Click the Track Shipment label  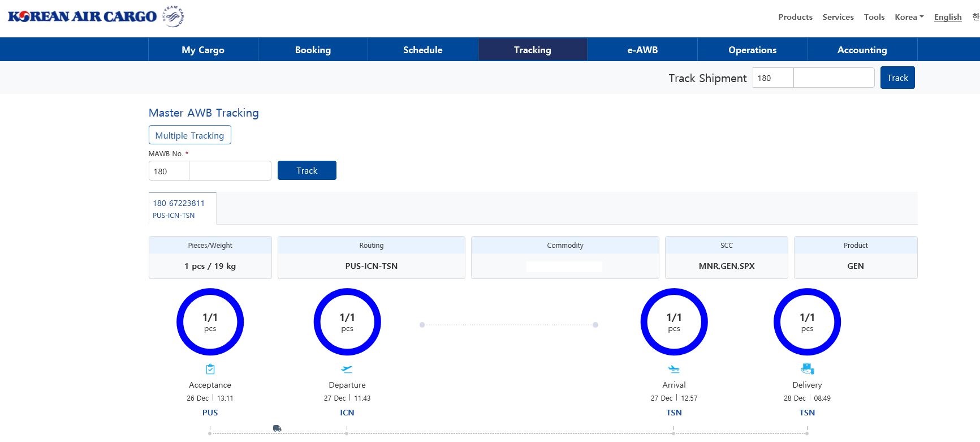pos(708,78)
